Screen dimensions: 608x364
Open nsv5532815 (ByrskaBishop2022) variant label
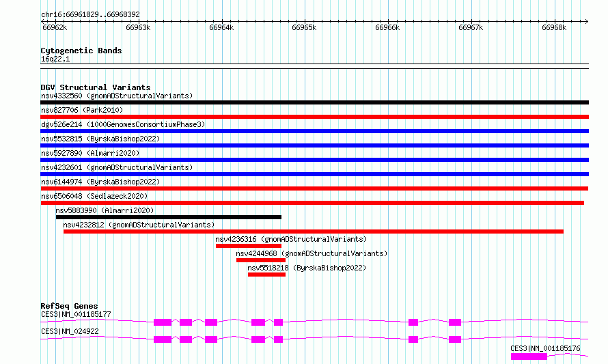(100, 139)
